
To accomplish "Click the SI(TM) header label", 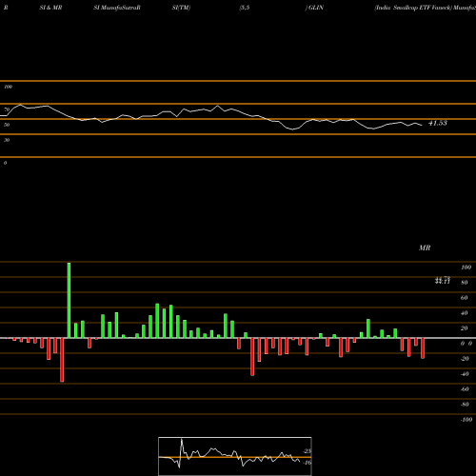I will 181,8.
